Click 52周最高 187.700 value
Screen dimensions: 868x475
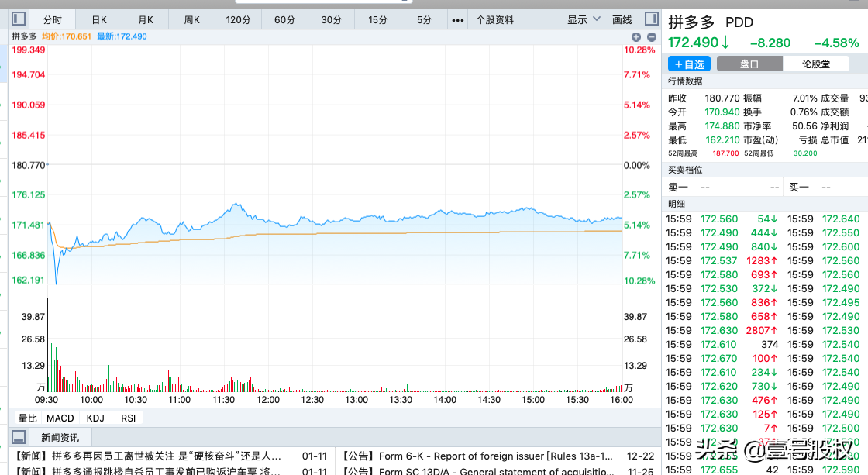pos(725,153)
